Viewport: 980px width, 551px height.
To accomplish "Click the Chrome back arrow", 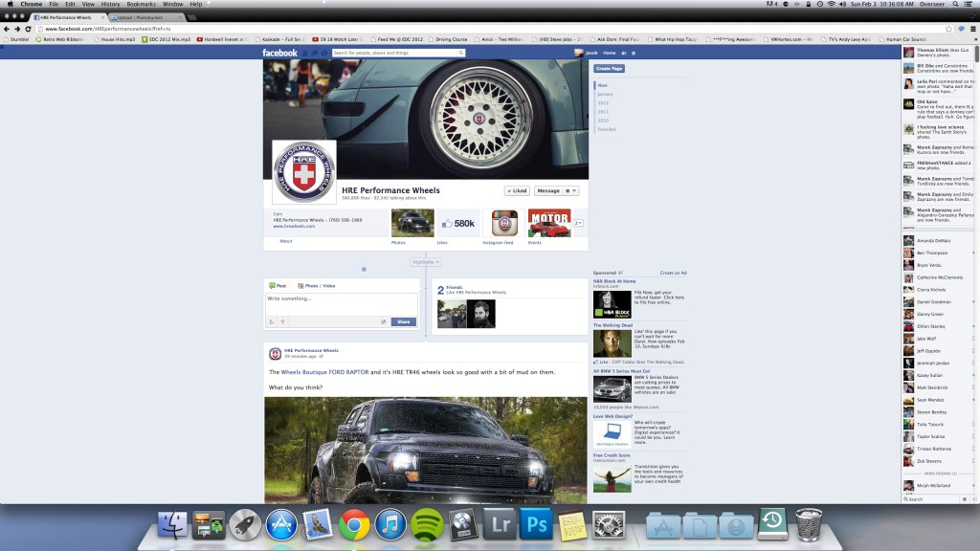I will [x=7, y=29].
